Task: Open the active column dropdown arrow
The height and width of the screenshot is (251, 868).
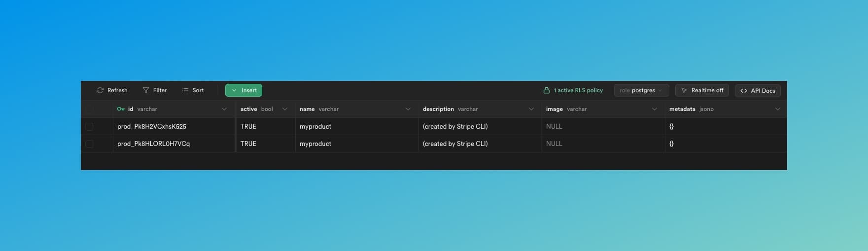Action: tap(285, 109)
